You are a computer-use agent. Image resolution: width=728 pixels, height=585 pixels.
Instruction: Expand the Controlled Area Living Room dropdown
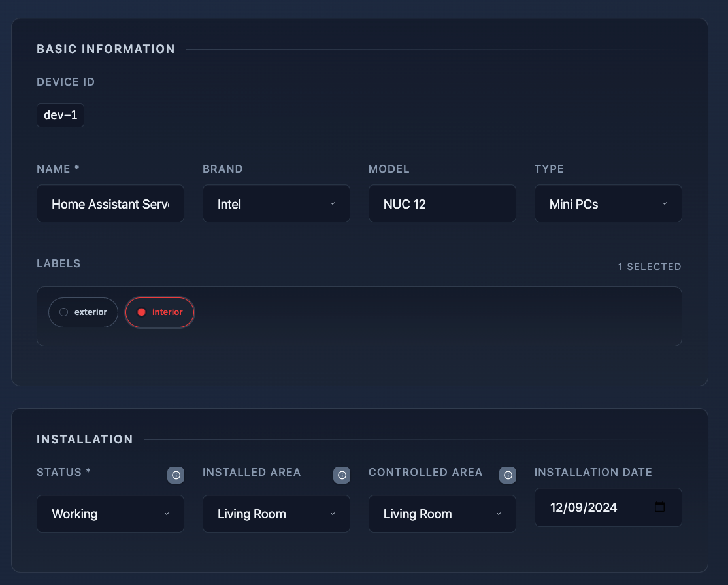coord(442,514)
